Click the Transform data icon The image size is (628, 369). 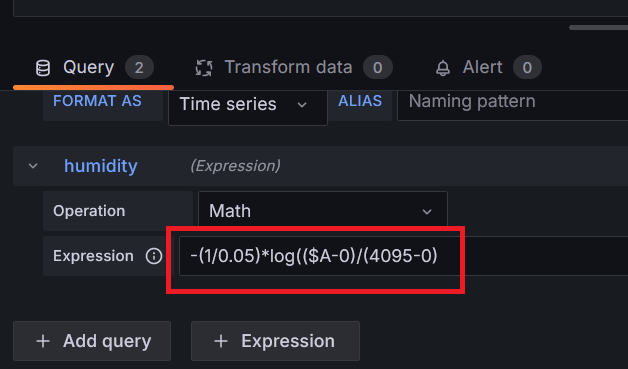point(204,68)
